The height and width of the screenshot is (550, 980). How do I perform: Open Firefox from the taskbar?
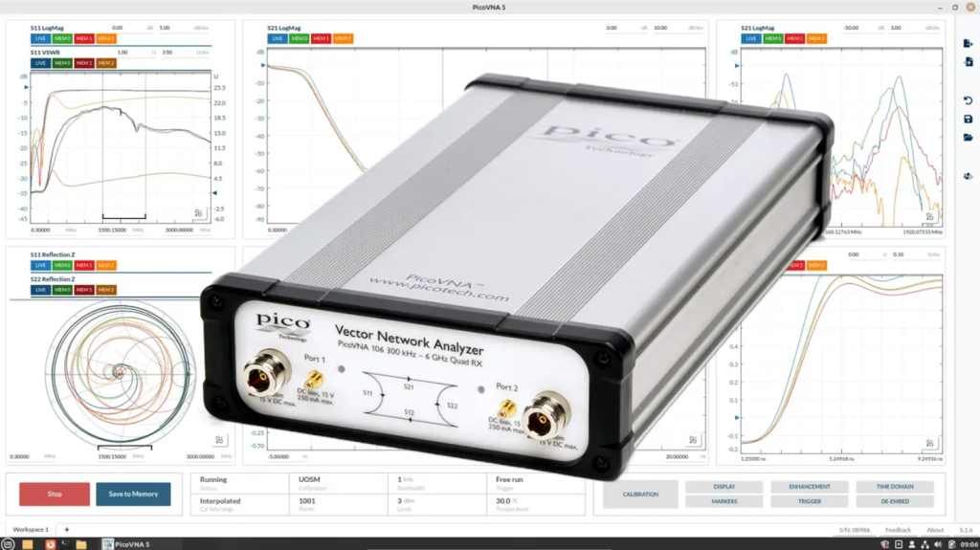pyautogui.click(x=51, y=544)
